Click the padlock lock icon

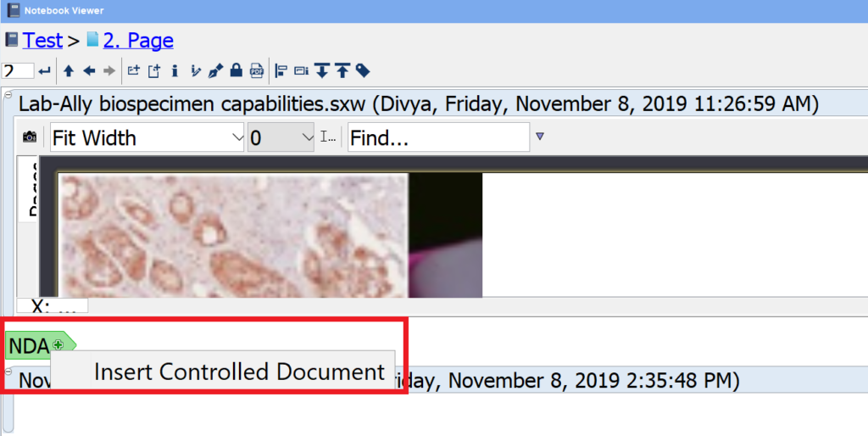coord(236,70)
